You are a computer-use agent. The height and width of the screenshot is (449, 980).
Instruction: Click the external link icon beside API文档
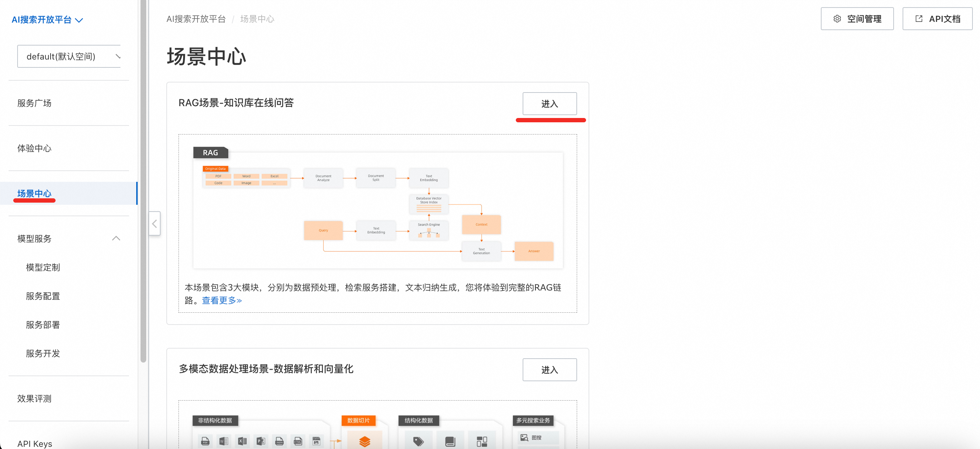click(x=919, y=19)
